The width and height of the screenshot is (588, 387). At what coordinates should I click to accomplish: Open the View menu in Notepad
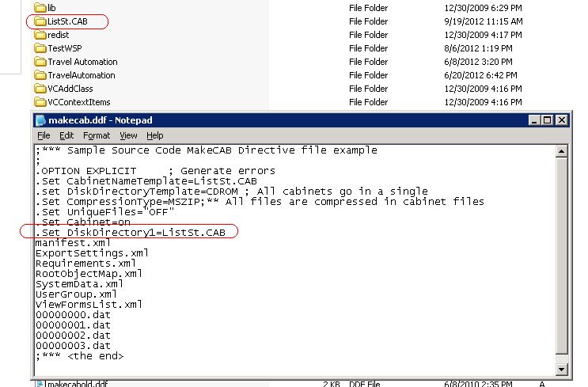pos(128,136)
